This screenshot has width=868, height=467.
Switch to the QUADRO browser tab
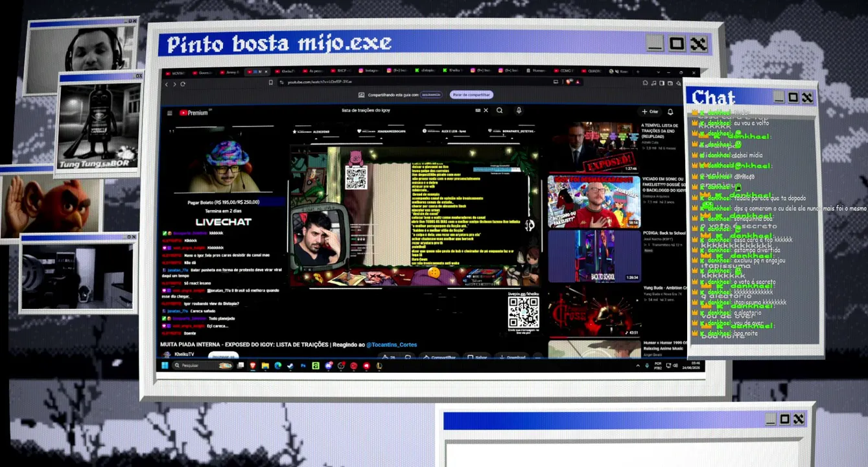591,71
